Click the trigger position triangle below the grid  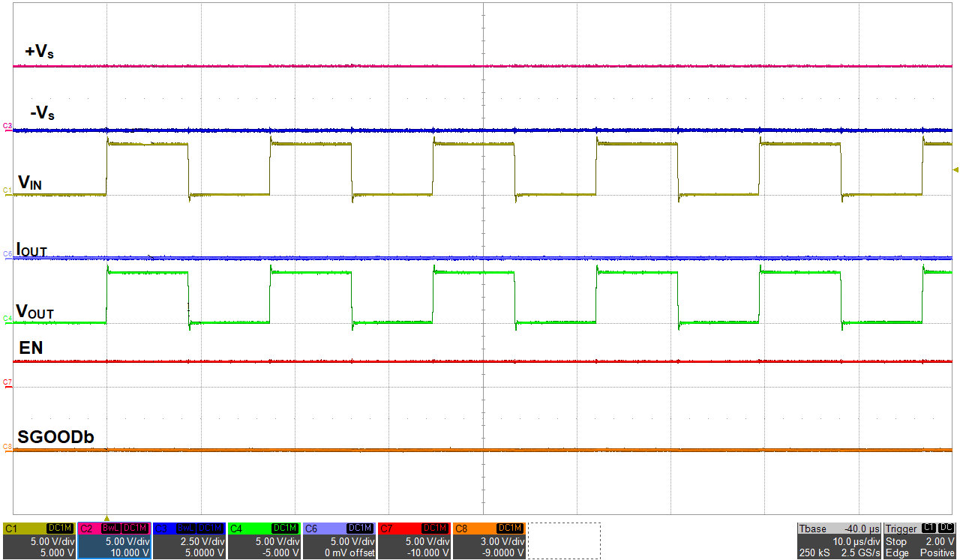pos(107,518)
